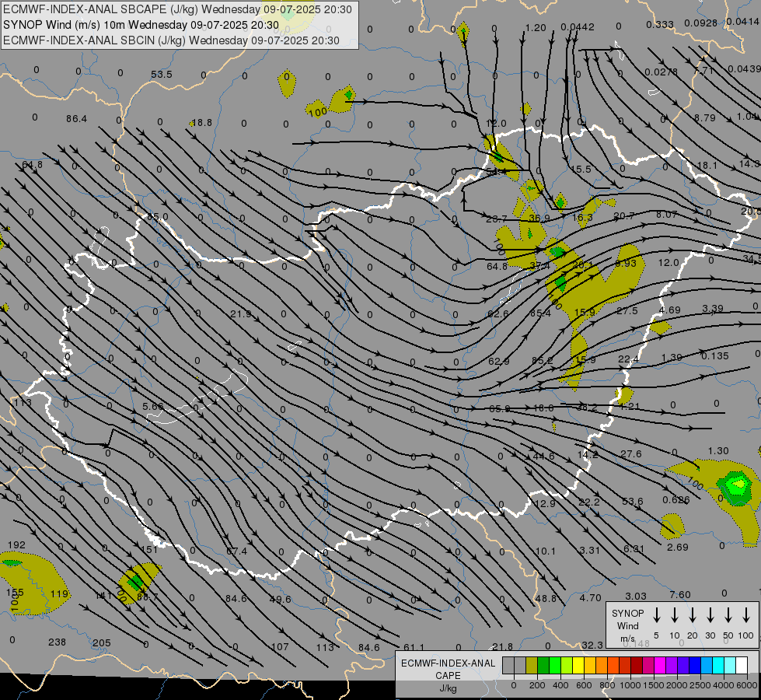
Task: Pick the bright magenta swatch in CAPE legend
Action: click(660, 665)
